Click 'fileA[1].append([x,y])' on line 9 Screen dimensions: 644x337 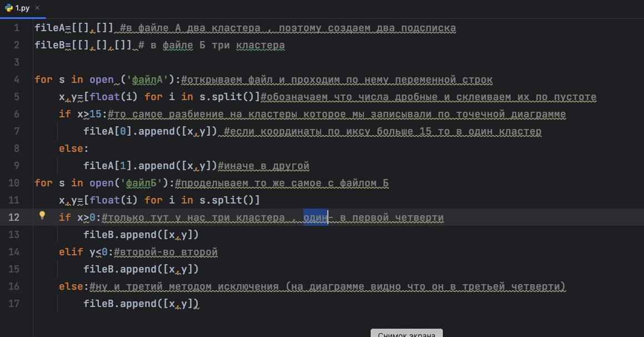[x=151, y=166]
